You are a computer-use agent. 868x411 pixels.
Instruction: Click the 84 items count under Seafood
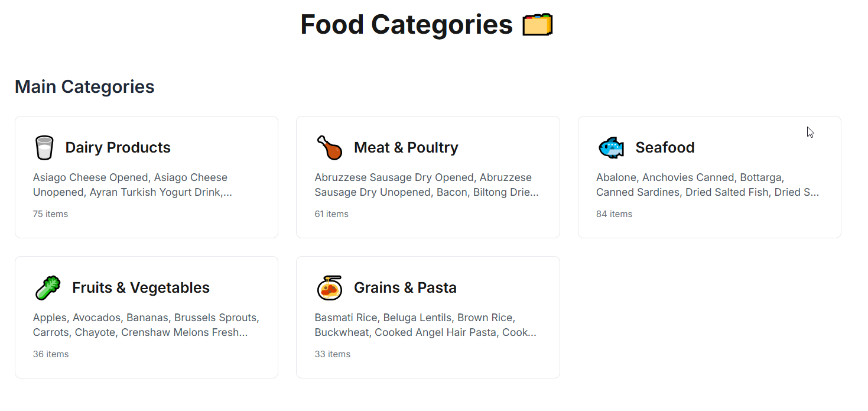coord(614,214)
